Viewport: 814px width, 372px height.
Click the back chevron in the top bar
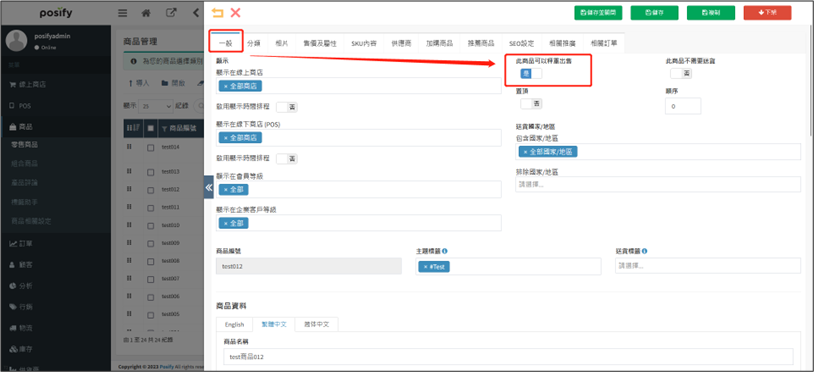tap(196, 13)
